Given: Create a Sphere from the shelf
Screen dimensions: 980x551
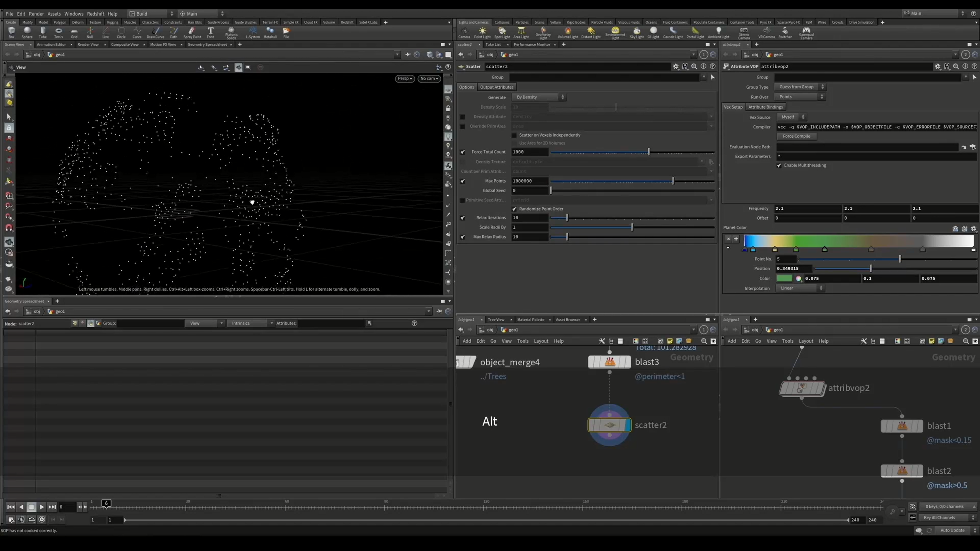Looking at the screenshot, I should point(27,33).
